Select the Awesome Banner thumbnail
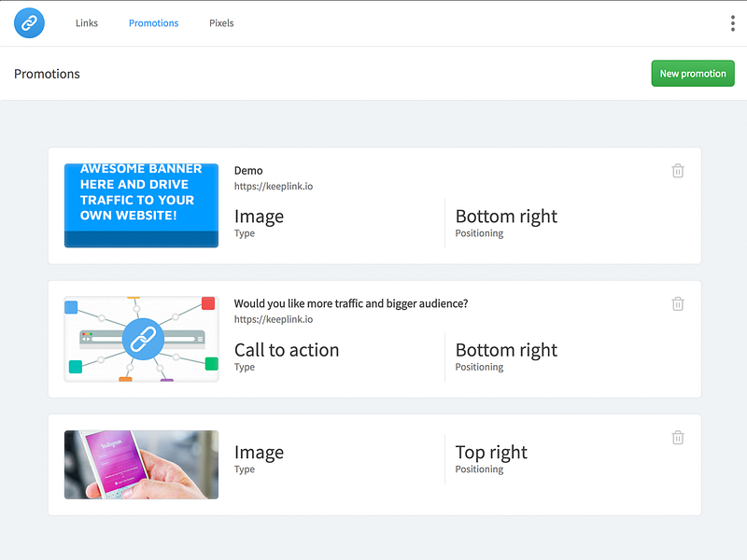 (x=141, y=205)
